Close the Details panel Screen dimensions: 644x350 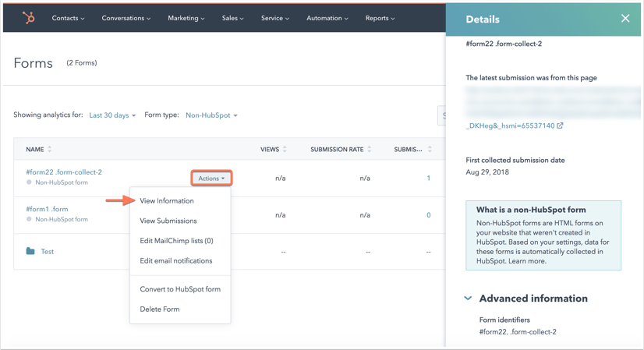pos(625,19)
